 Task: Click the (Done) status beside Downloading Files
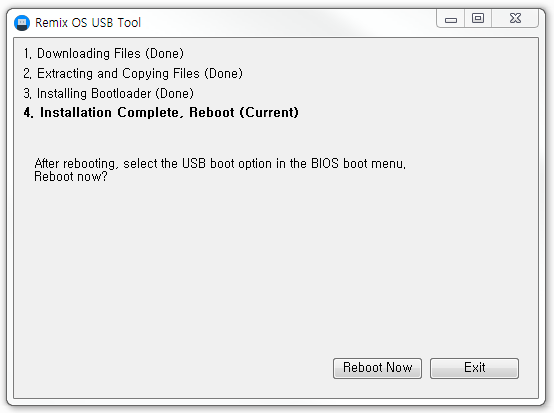pyautogui.click(x=164, y=54)
